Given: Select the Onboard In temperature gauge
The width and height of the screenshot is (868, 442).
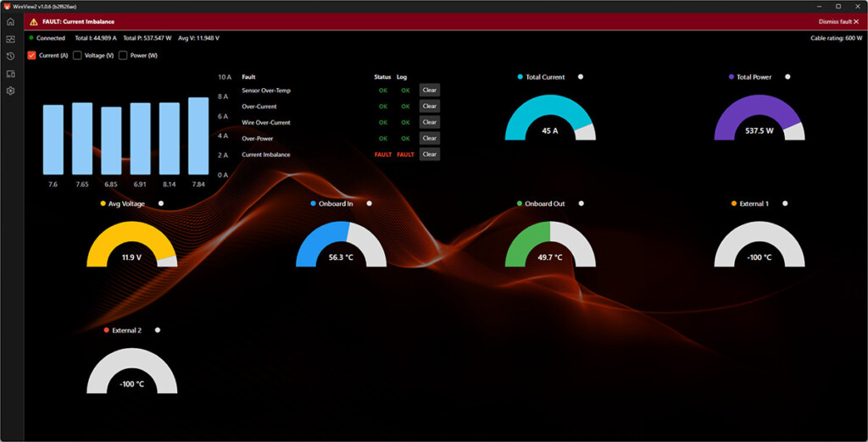Looking at the screenshot, I should [341, 244].
